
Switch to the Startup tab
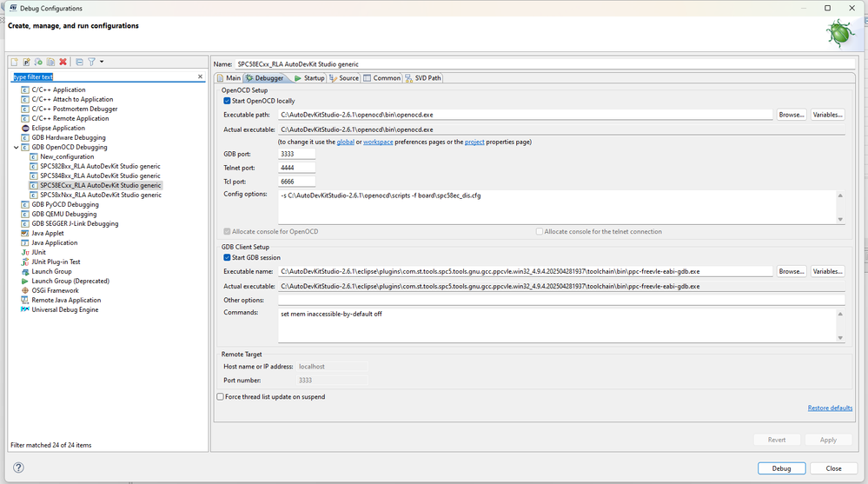pos(309,78)
